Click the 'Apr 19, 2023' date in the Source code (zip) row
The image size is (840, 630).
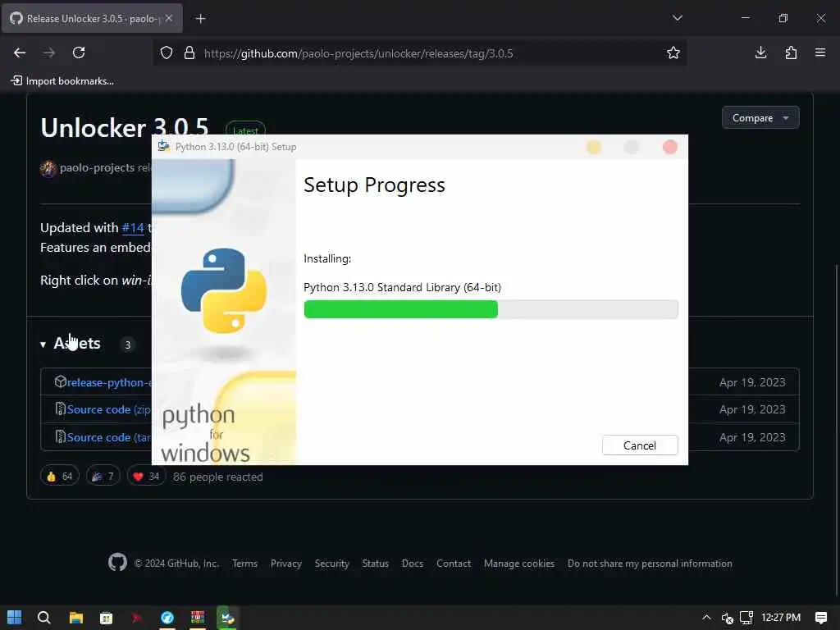(752, 409)
